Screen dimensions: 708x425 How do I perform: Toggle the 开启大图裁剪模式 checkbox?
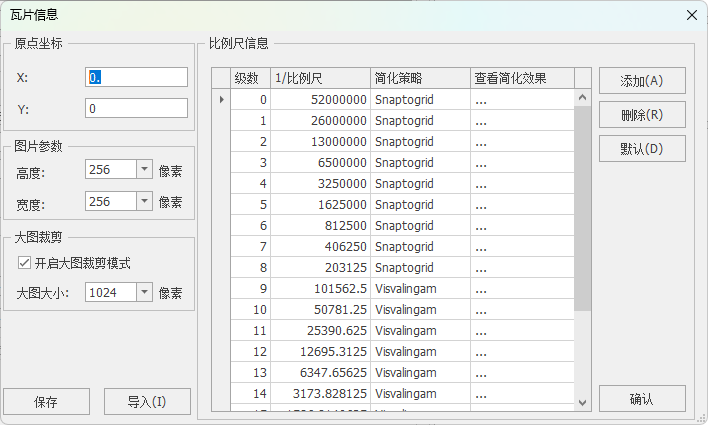pyautogui.click(x=25, y=263)
